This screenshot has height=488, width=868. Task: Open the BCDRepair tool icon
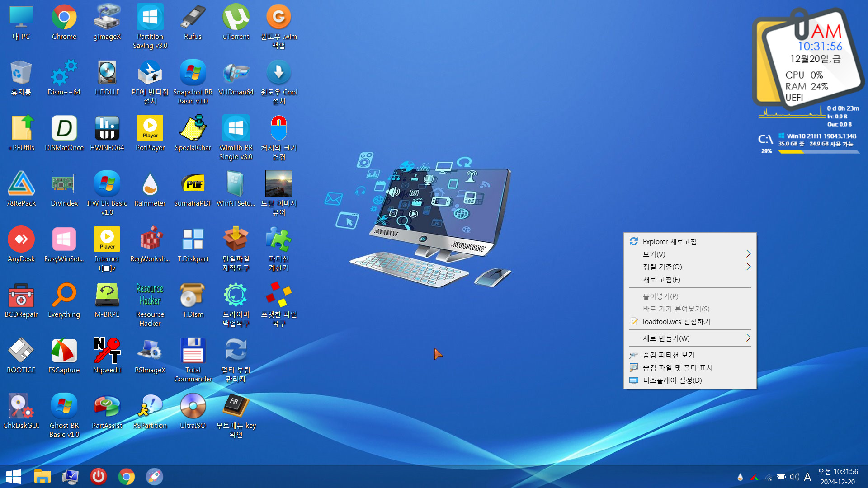click(x=21, y=300)
